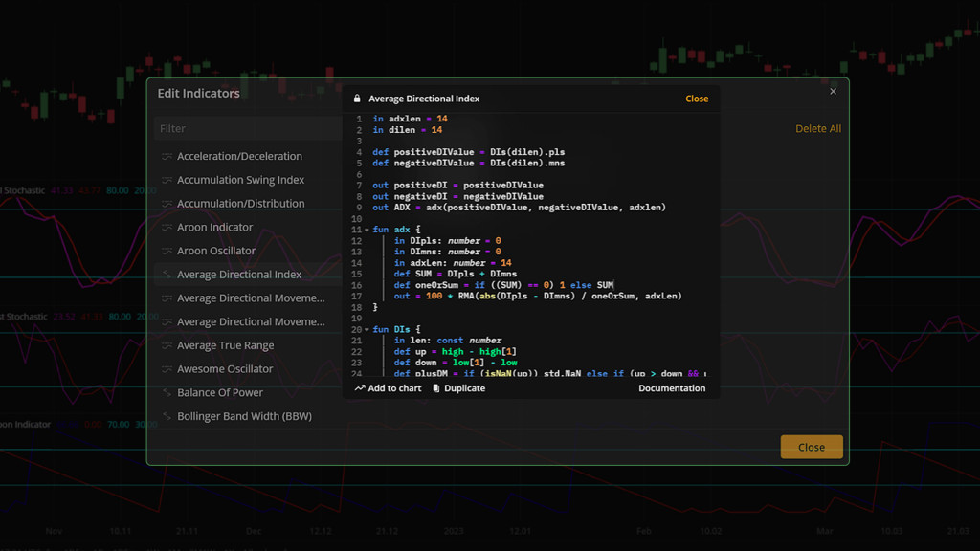The image size is (980, 551).
Task: Close the code editor via orange Close text
Action: coord(697,99)
